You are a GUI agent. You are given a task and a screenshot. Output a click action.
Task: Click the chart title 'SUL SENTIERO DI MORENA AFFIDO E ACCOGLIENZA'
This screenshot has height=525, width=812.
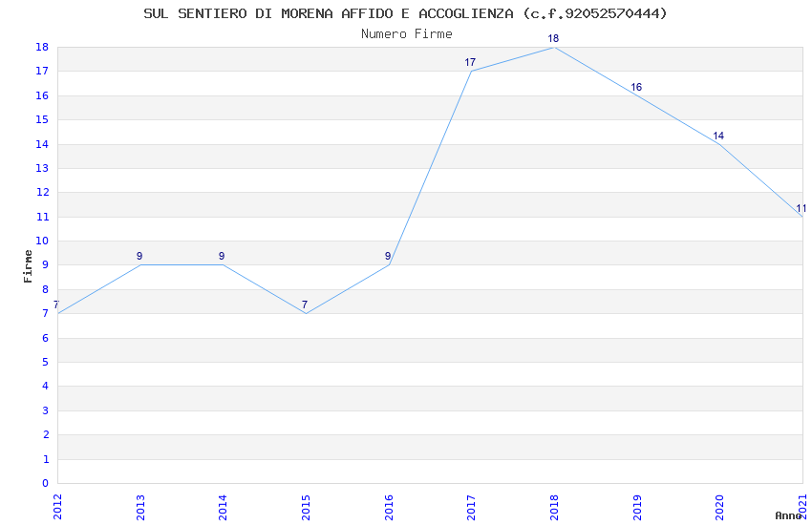point(328,13)
